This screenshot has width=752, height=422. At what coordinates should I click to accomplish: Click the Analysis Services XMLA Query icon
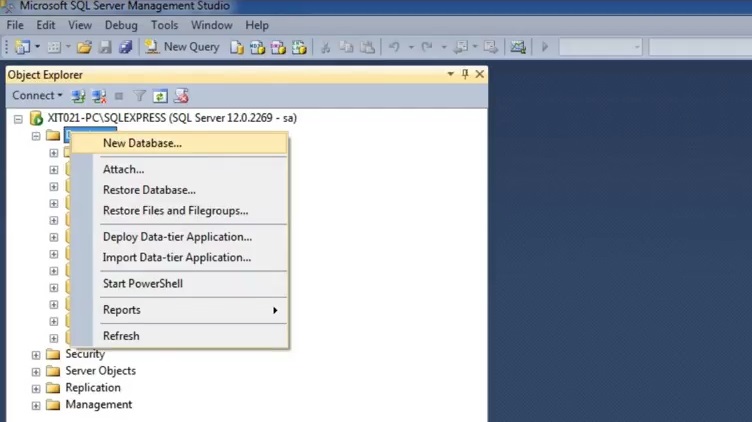pyautogui.click(x=299, y=47)
